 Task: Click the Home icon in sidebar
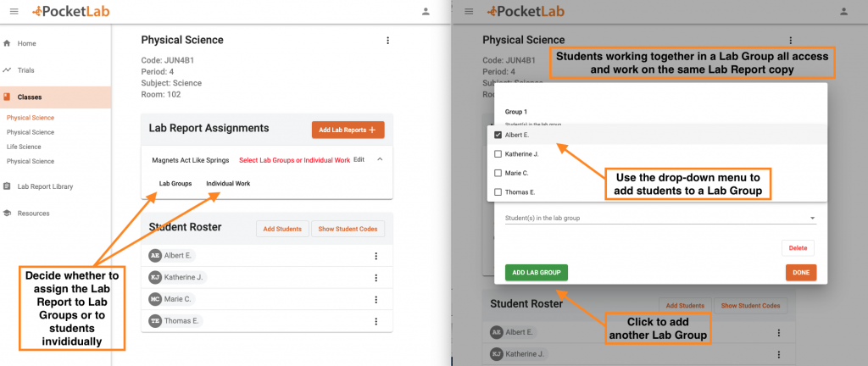(7, 43)
